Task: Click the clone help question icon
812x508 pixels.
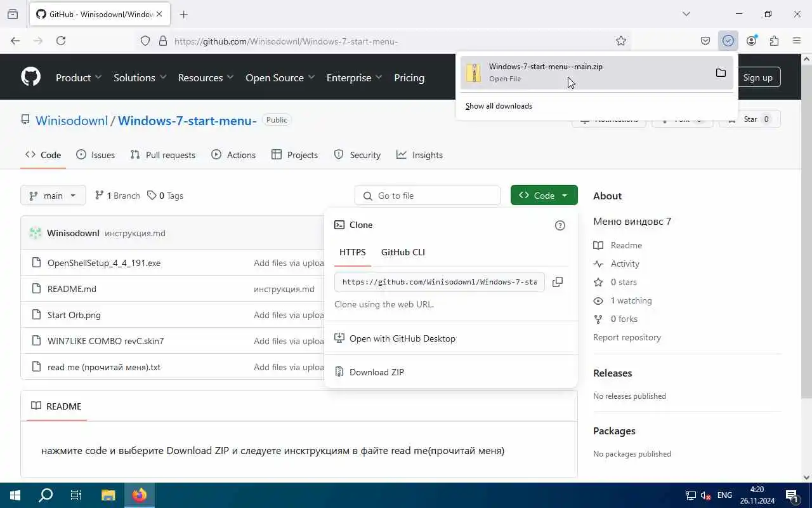Action: (x=560, y=225)
